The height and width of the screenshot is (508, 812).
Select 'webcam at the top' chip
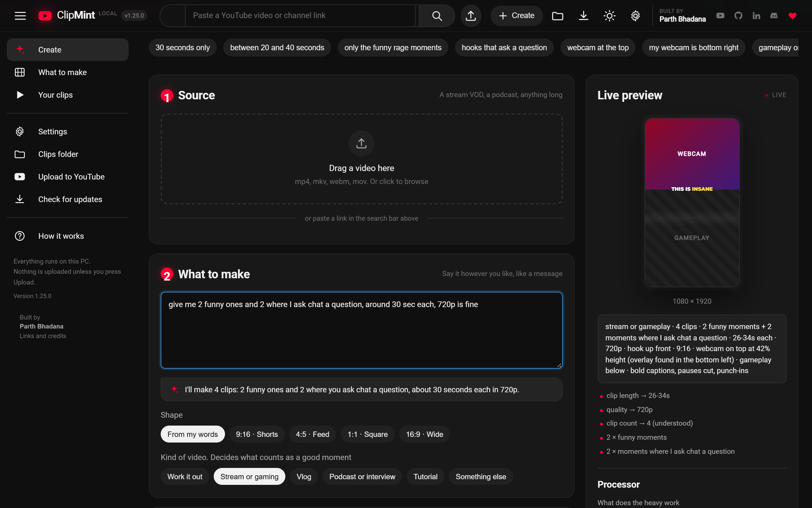tap(598, 47)
